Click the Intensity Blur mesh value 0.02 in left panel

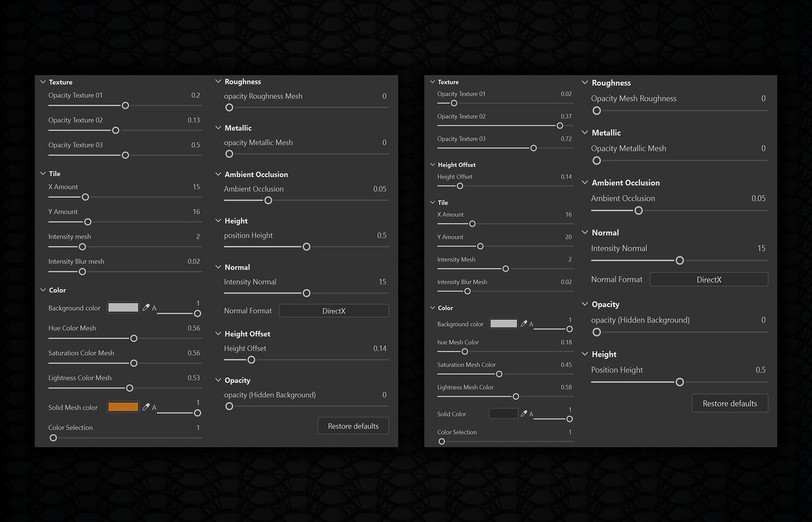[x=194, y=262]
